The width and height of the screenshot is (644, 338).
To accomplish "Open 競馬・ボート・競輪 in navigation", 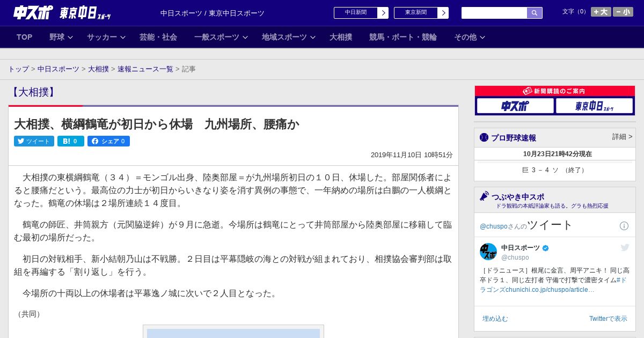I will pyautogui.click(x=403, y=37).
